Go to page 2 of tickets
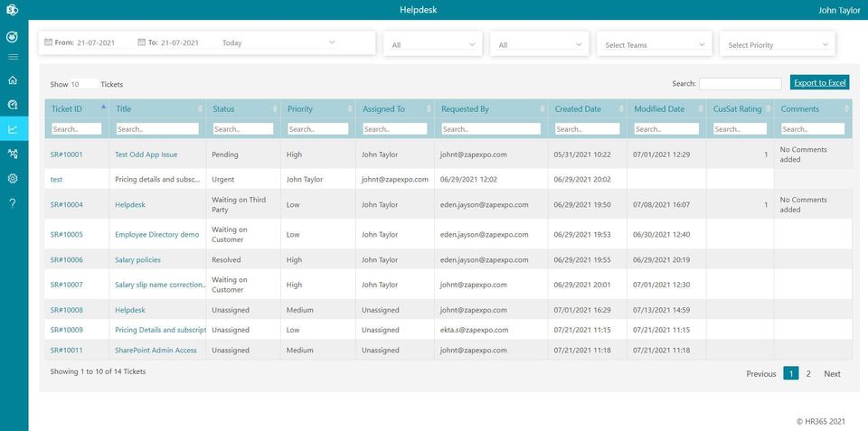Viewport: 868px width, 431px height. pyautogui.click(x=808, y=373)
